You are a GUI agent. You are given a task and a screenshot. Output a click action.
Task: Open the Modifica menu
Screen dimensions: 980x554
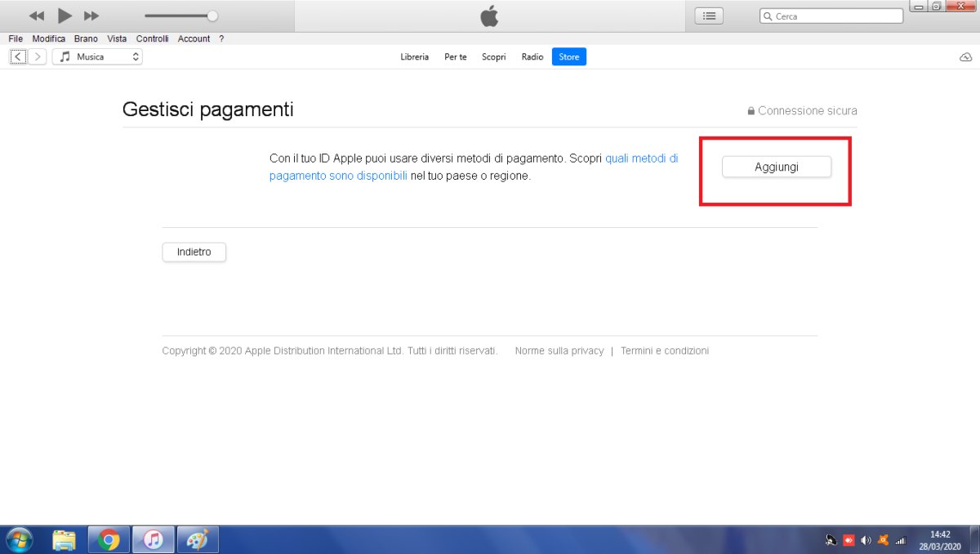click(x=49, y=38)
